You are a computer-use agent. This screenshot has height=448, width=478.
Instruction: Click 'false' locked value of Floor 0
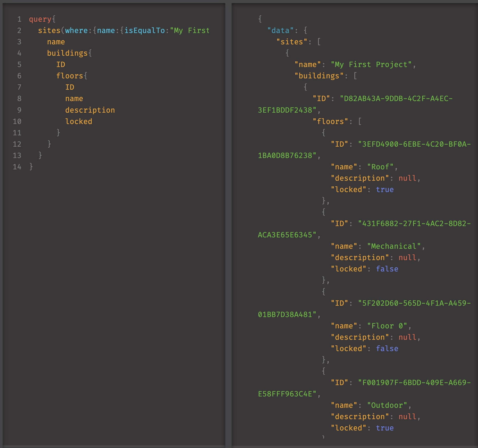coord(387,349)
